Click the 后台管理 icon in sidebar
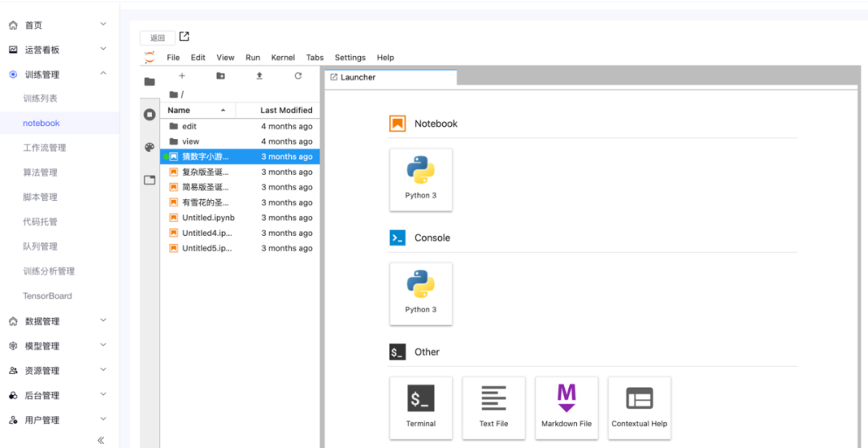 (14, 396)
